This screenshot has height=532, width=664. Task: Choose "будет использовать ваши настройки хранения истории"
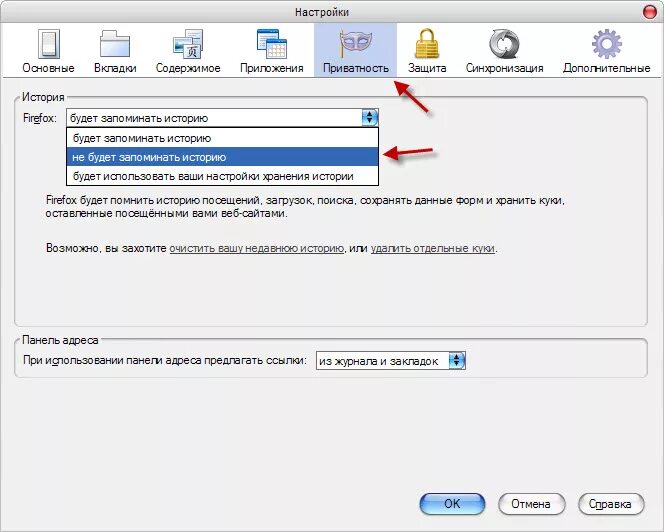(222, 176)
